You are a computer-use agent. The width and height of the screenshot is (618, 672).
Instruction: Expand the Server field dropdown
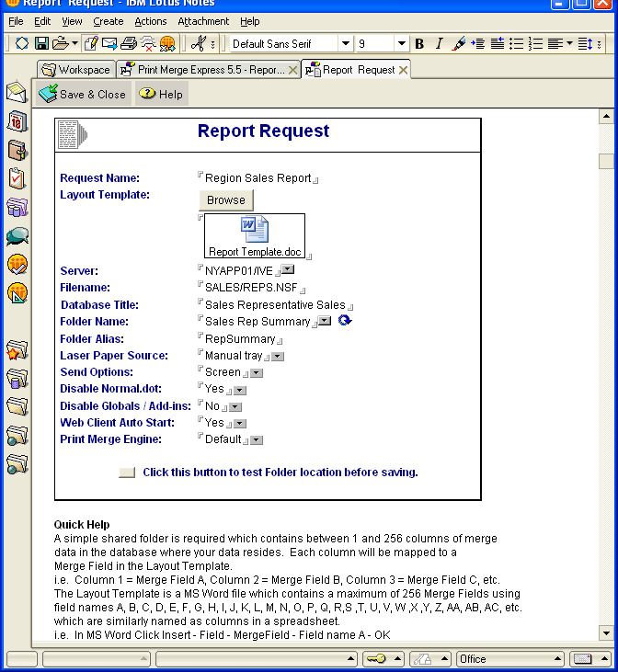point(287,270)
